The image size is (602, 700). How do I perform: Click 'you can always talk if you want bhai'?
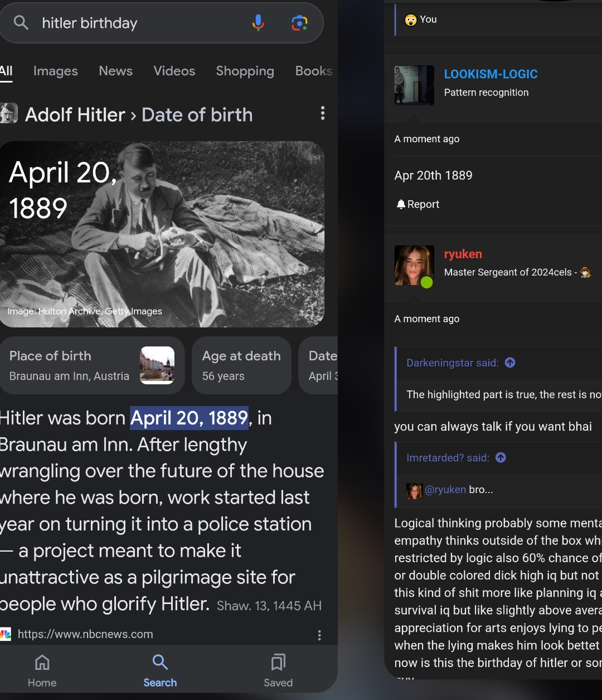coord(493,427)
